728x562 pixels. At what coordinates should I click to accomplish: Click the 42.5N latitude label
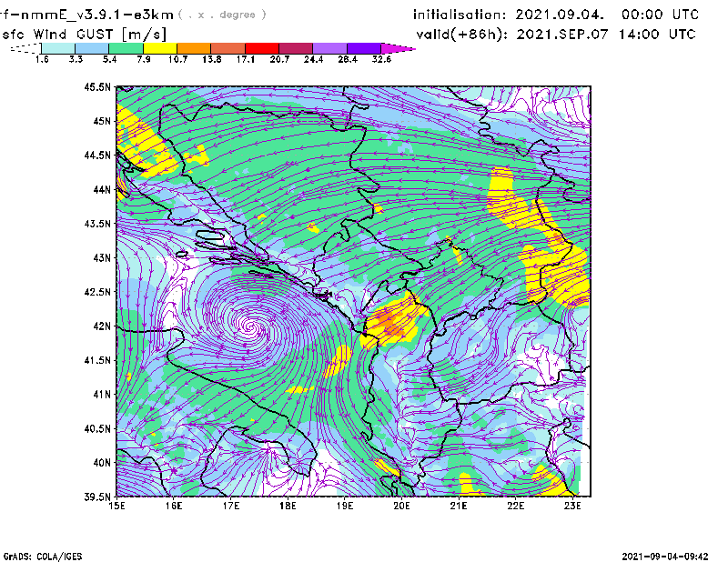click(97, 292)
